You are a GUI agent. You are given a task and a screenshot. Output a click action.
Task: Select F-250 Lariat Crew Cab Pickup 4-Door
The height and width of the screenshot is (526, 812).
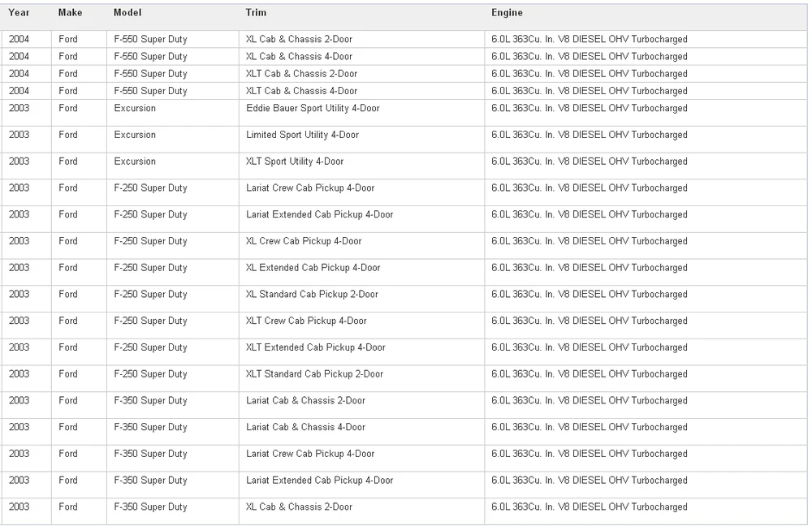310,188
